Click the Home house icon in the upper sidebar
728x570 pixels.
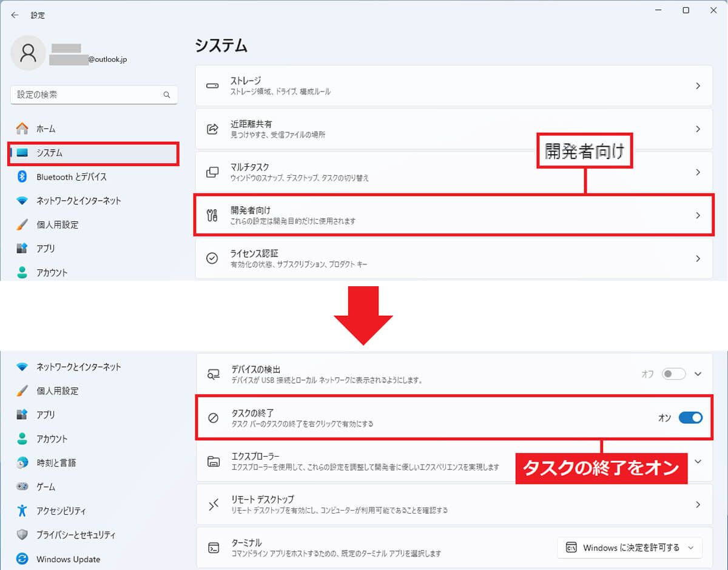pyautogui.click(x=22, y=129)
